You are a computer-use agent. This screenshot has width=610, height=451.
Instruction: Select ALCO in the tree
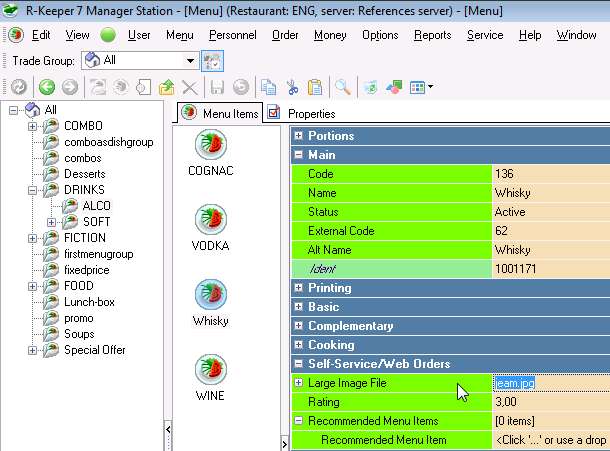click(96, 205)
